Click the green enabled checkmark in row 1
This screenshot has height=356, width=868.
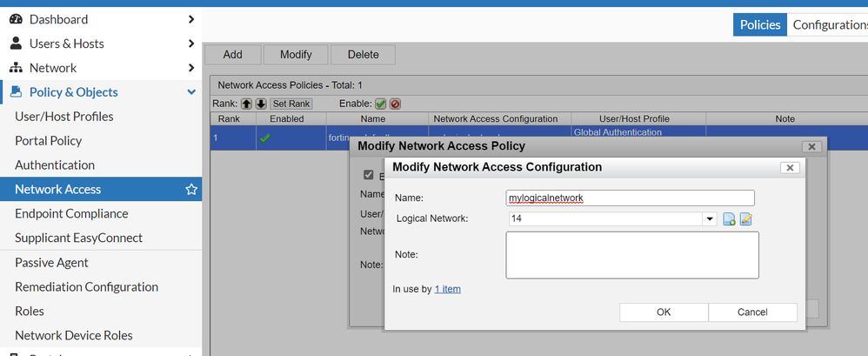pyautogui.click(x=265, y=138)
